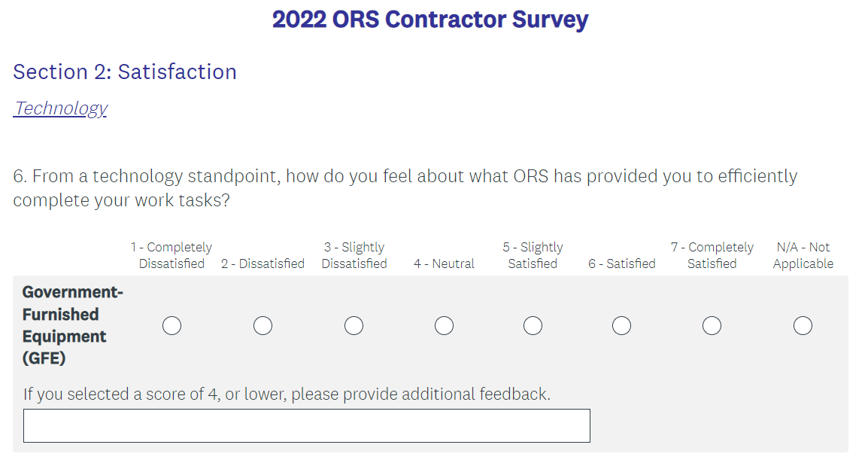868x460 pixels.
Task: Click the '6 - Satisfied' column header text
Action: (x=621, y=264)
